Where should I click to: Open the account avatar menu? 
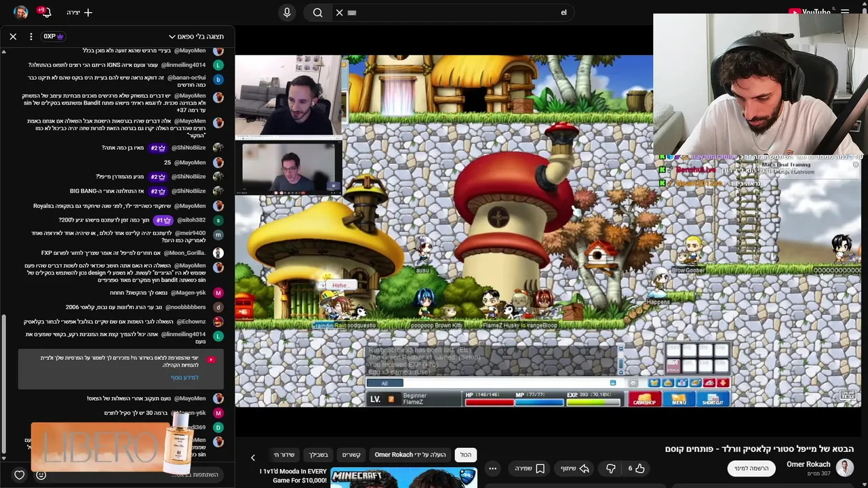[20, 12]
